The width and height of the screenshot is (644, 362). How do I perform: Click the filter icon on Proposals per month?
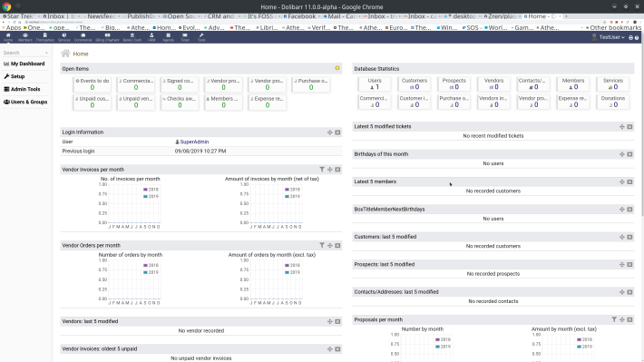click(x=614, y=319)
